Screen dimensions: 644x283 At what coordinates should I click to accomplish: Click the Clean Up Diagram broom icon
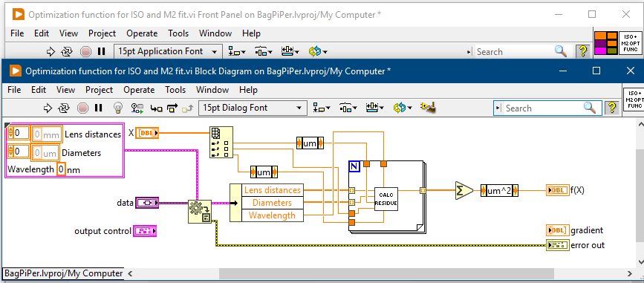(428, 108)
